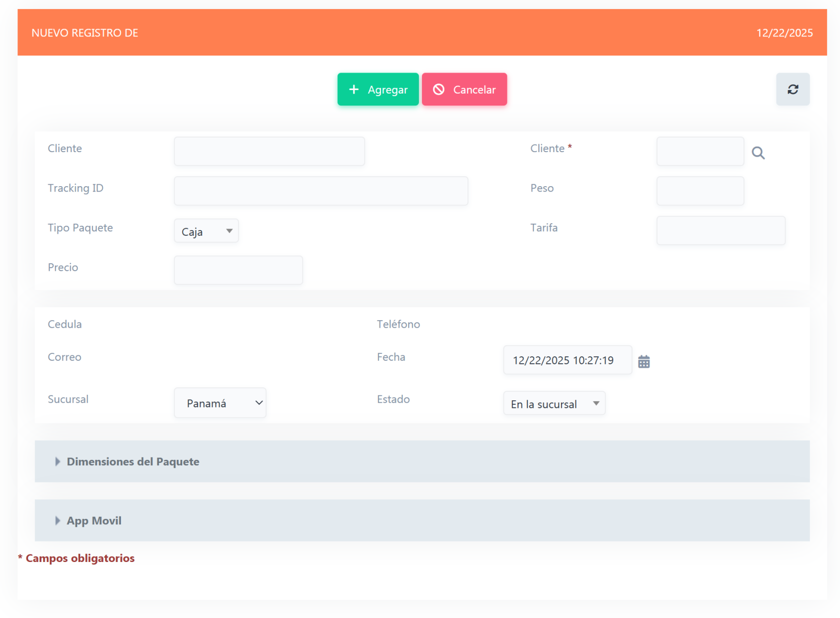The height and width of the screenshot is (618, 840).
Task: Click the client search magnifier icon
Action: click(758, 153)
